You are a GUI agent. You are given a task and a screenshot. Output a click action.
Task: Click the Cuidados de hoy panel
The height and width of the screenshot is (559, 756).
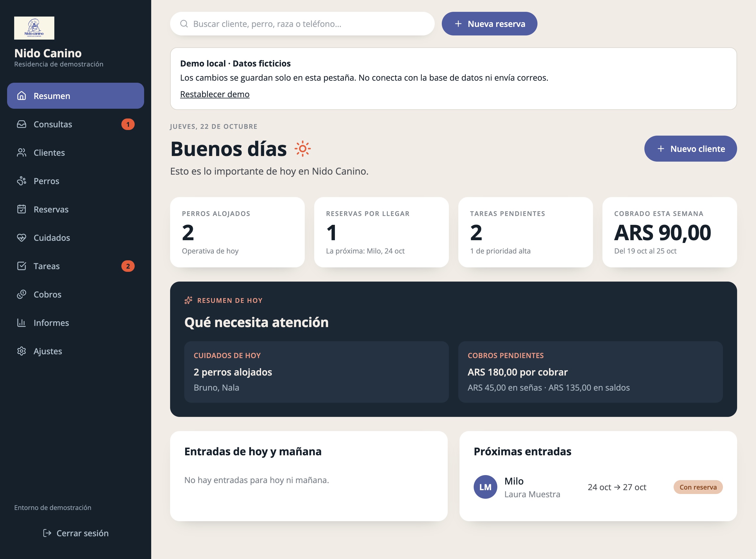317,372
